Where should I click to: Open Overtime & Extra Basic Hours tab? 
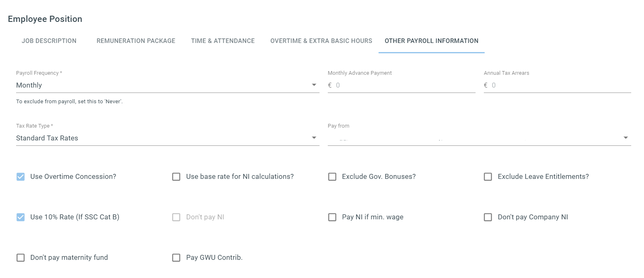tap(321, 41)
